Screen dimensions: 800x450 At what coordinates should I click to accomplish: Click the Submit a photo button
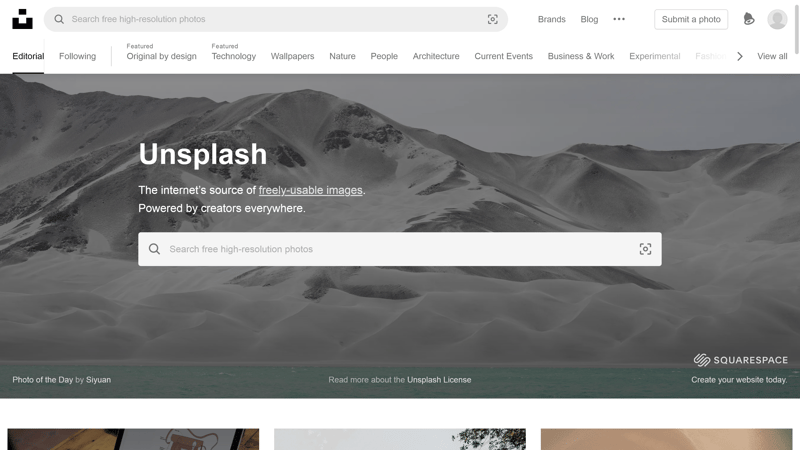(x=691, y=19)
